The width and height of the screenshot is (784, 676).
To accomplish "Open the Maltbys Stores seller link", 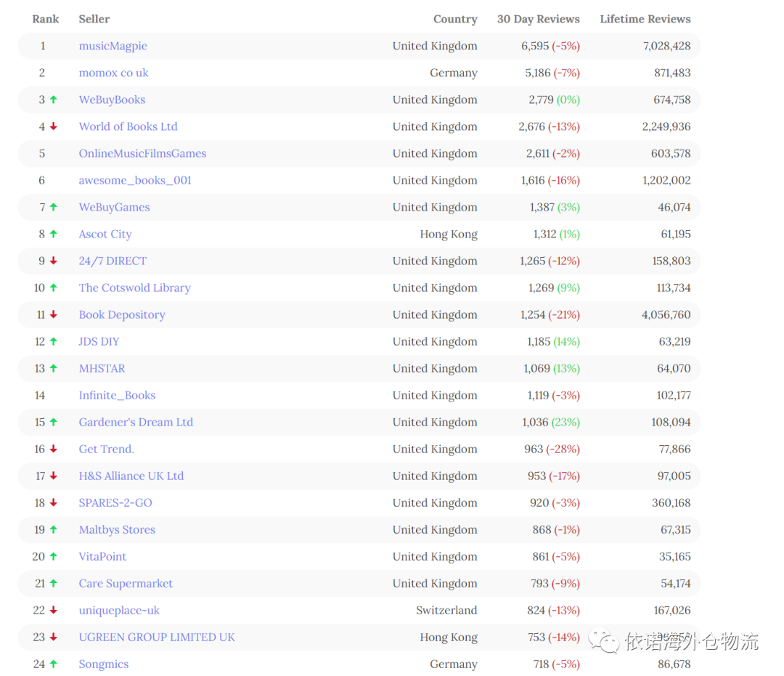I will 117,530.
